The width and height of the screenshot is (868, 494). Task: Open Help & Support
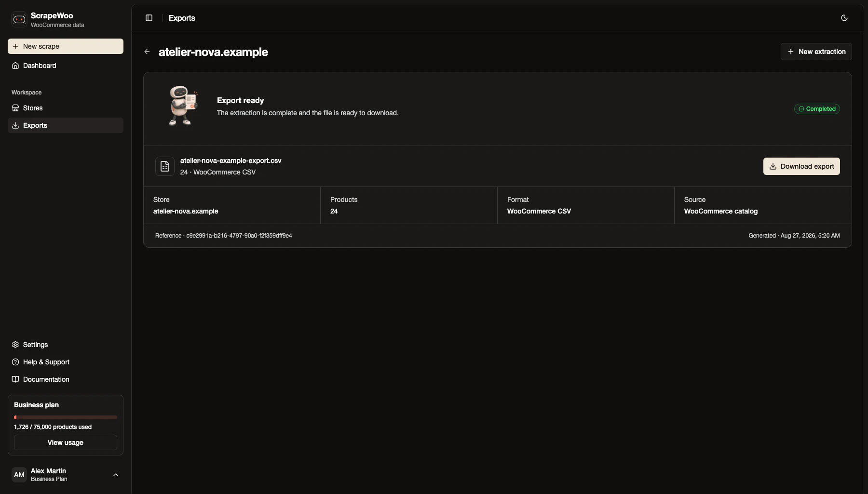[66, 362]
